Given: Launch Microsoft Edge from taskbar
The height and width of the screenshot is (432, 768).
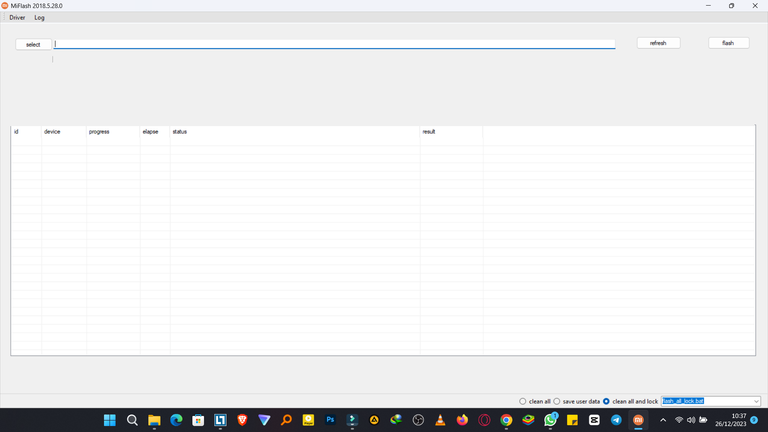Looking at the screenshot, I should click(176, 420).
